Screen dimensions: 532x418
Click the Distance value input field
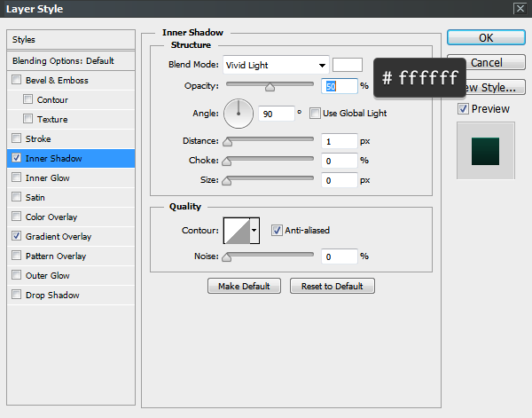(340, 141)
